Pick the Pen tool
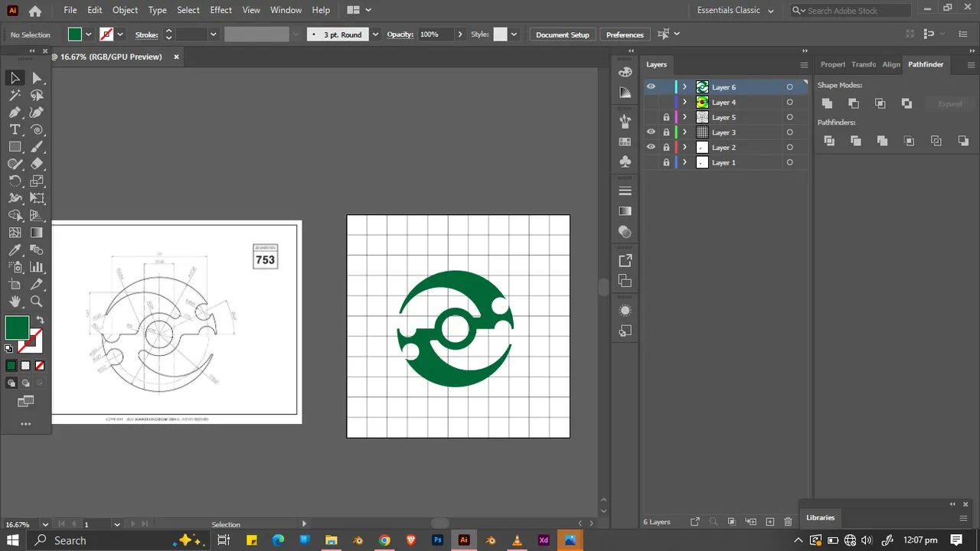Screen dimensions: 980x551 click(x=15, y=112)
